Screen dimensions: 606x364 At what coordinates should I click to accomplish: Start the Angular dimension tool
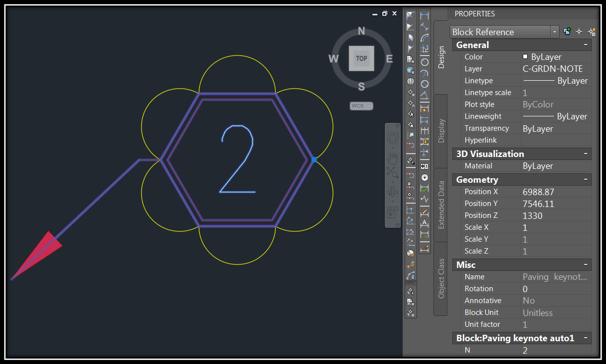[x=424, y=95]
